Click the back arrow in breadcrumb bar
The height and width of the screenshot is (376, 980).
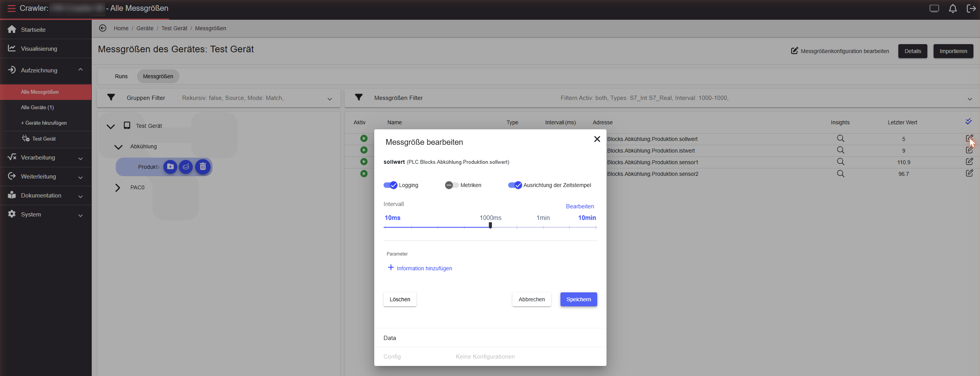(103, 28)
